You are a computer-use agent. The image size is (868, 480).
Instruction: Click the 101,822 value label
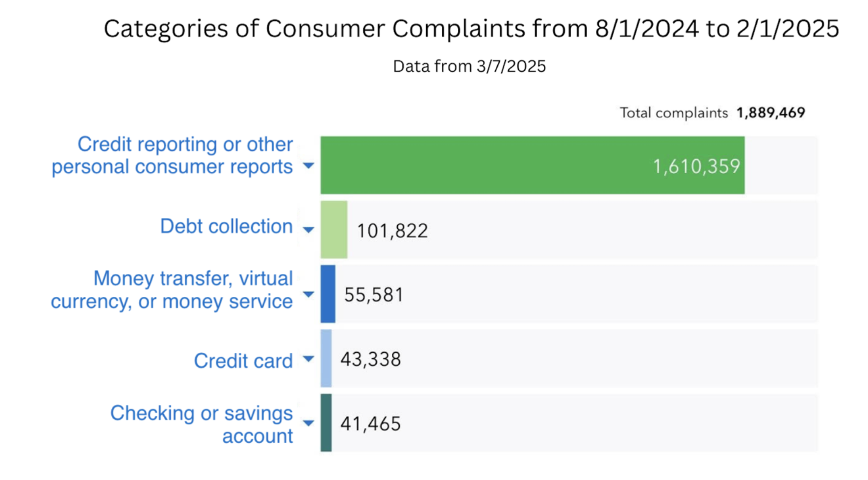(x=392, y=231)
